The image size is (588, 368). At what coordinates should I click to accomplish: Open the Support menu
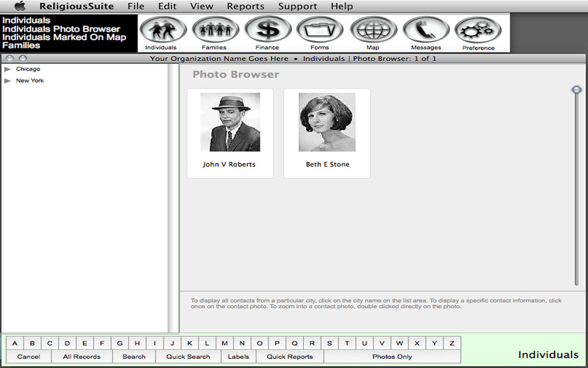click(x=298, y=6)
